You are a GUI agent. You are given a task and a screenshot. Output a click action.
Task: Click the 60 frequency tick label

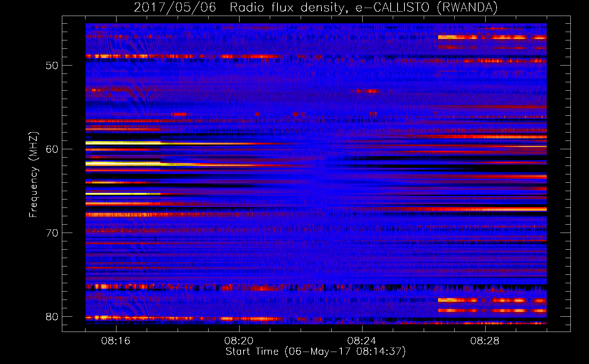[x=52, y=149]
